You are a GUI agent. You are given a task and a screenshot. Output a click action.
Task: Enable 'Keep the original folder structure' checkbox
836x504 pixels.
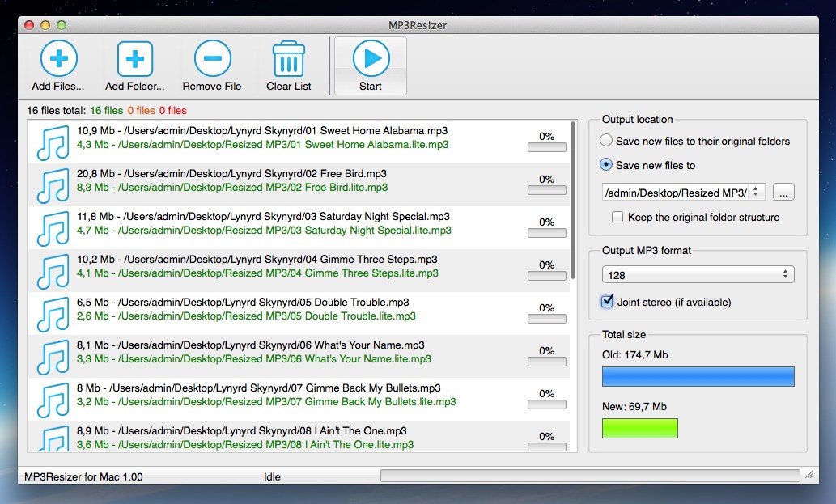pos(617,217)
